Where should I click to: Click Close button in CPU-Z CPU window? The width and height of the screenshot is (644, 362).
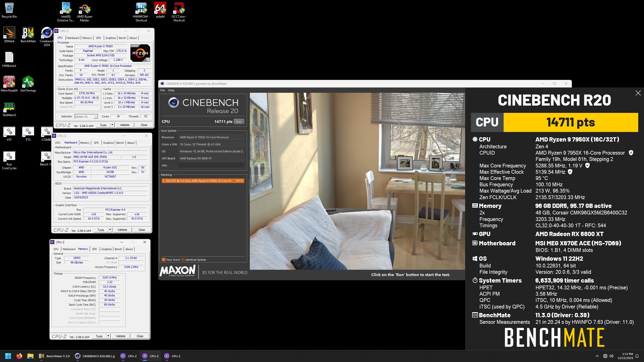pyautogui.click(x=144, y=125)
